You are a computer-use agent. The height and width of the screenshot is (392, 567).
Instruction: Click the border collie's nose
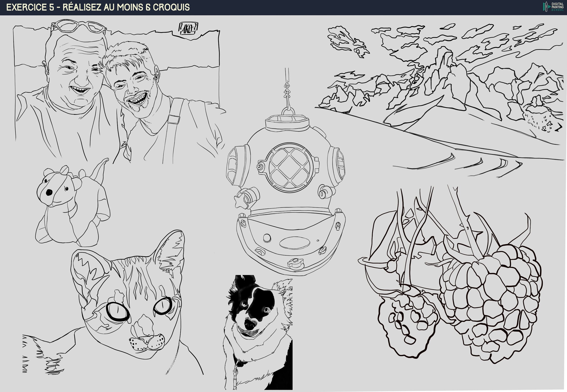click(x=250, y=325)
